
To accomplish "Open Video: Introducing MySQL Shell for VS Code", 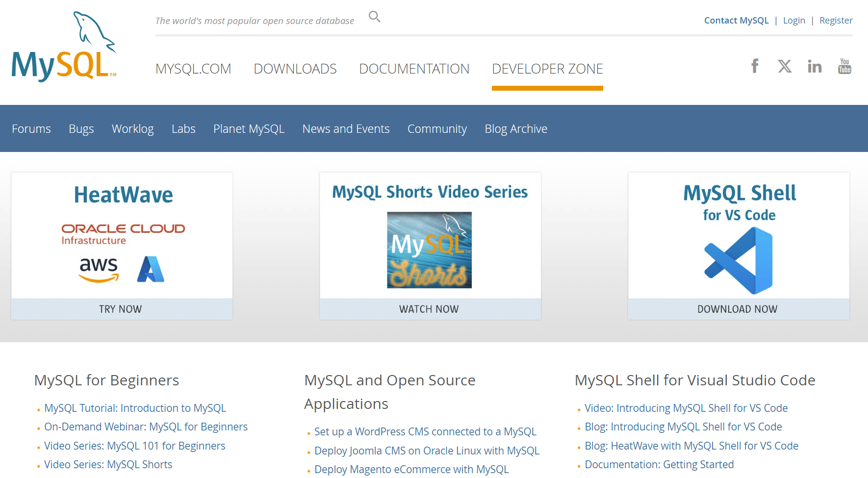I will 686,408.
